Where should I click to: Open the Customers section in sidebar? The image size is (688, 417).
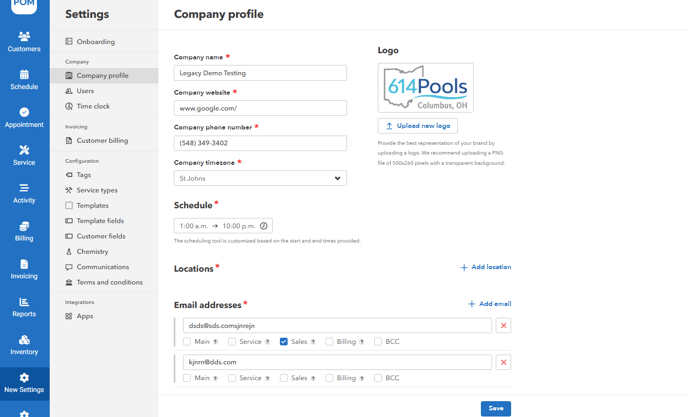point(24,41)
